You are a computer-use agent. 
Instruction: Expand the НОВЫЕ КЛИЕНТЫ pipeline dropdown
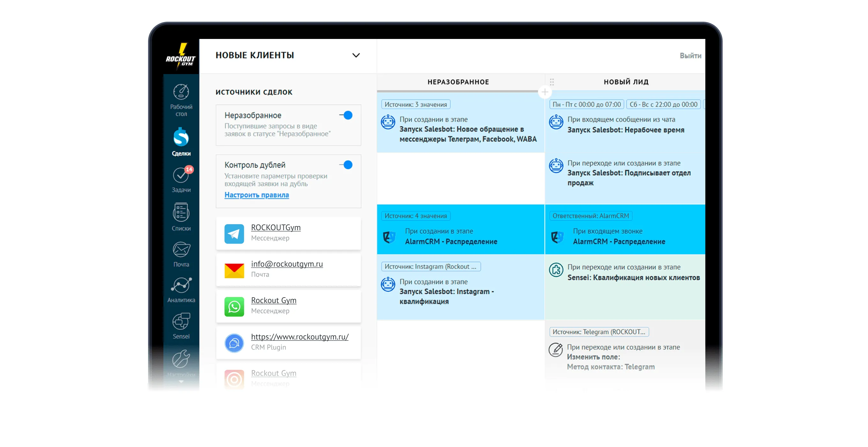[356, 55]
